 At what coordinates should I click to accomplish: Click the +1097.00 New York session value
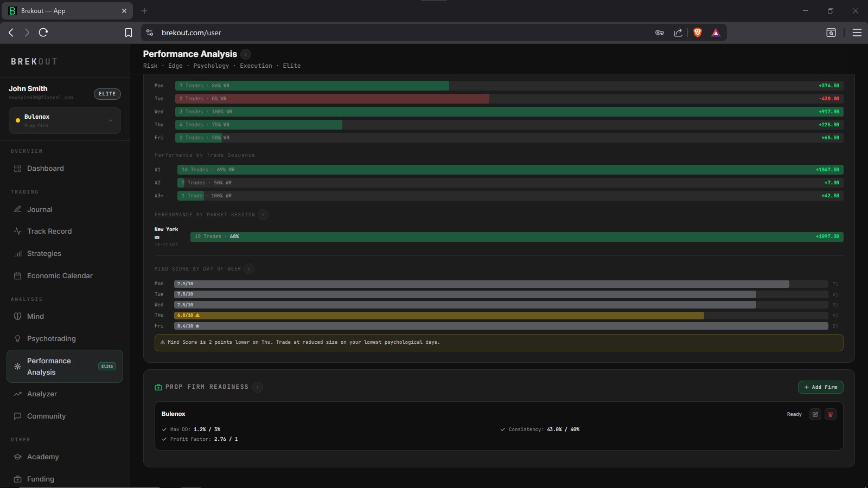point(827,236)
